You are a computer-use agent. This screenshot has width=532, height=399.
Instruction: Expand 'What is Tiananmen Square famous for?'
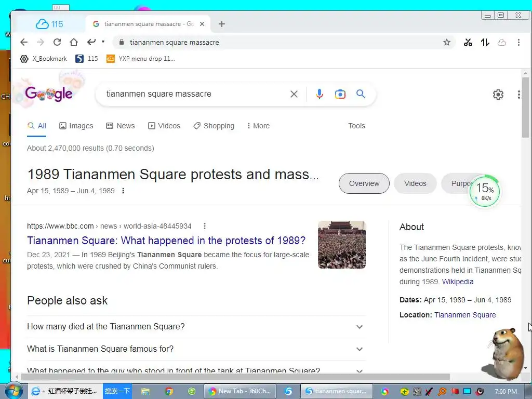[x=196, y=349]
